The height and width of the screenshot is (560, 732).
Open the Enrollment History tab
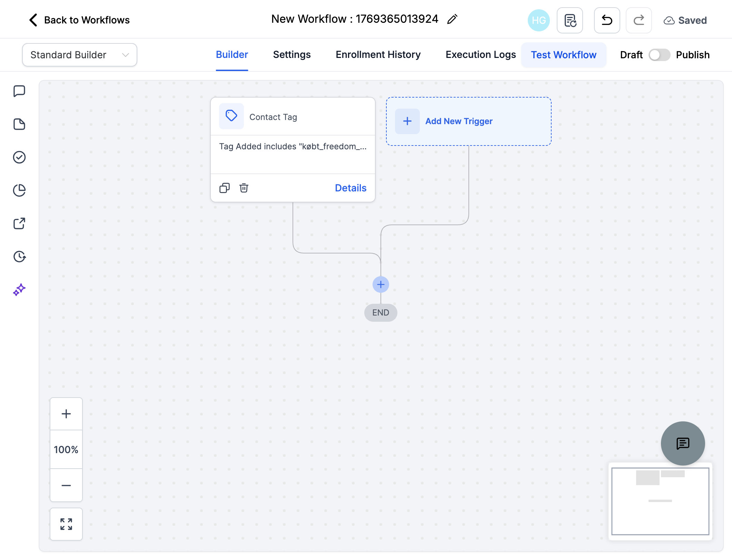pos(378,55)
